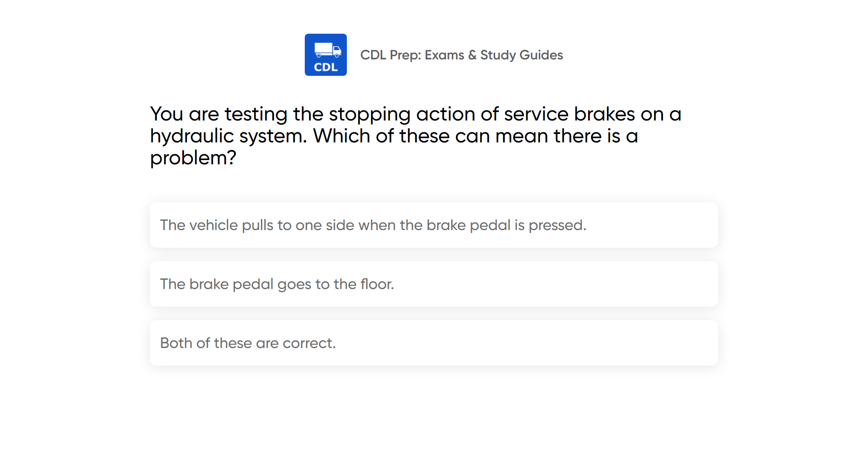Click the word "Both" in the last option
Screen dimensions: 868x455
pos(176,343)
